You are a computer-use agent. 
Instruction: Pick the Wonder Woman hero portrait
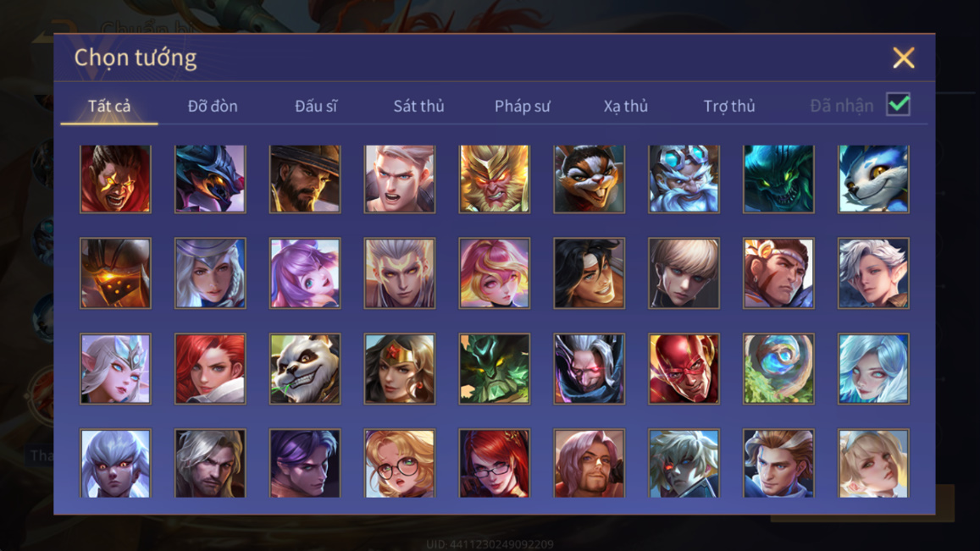click(400, 368)
